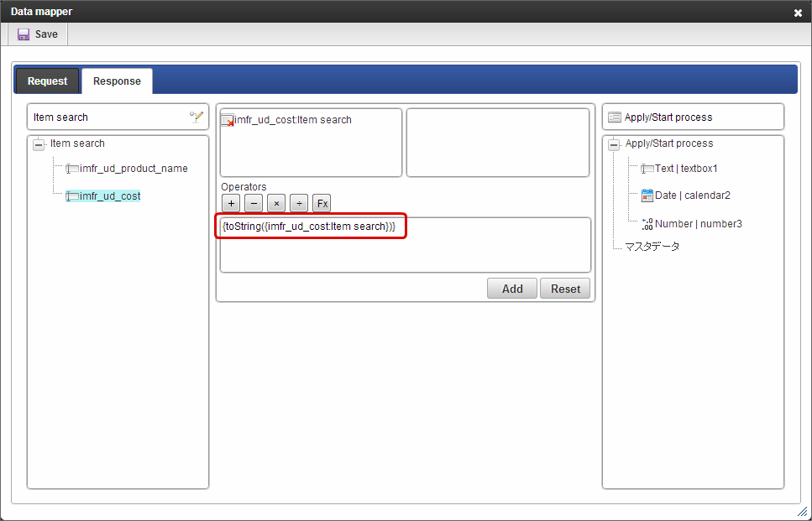The height and width of the screenshot is (521, 812).
Task: Select imfr_ud_product_name in the tree
Action: tap(134, 169)
